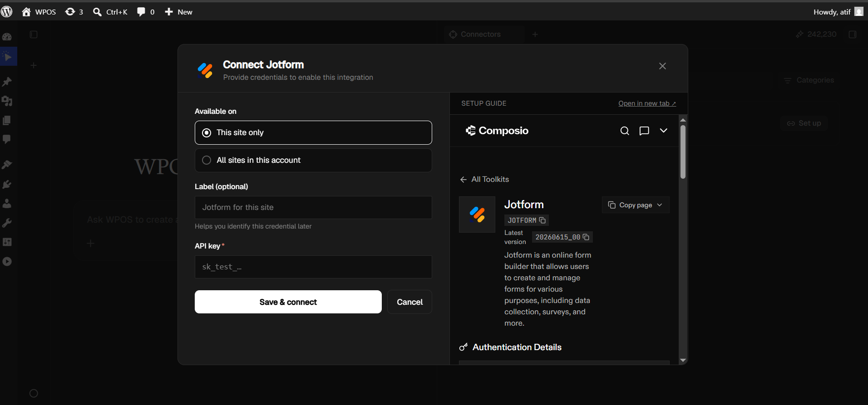Click the Composio logo in setup guide
The height and width of the screenshot is (405, 868).
pos(497,131)
